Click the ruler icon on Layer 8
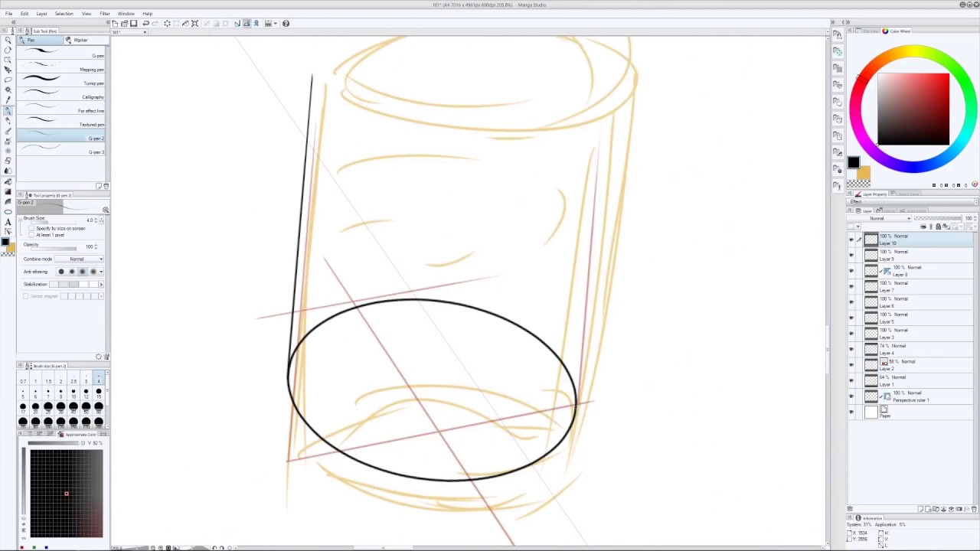Screen dimensions: 980x551 pos(887,272)
